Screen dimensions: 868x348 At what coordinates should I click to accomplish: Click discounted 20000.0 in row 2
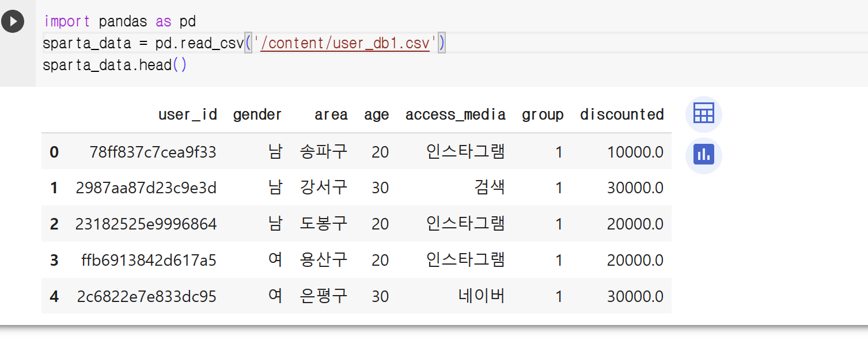(635, 224)
